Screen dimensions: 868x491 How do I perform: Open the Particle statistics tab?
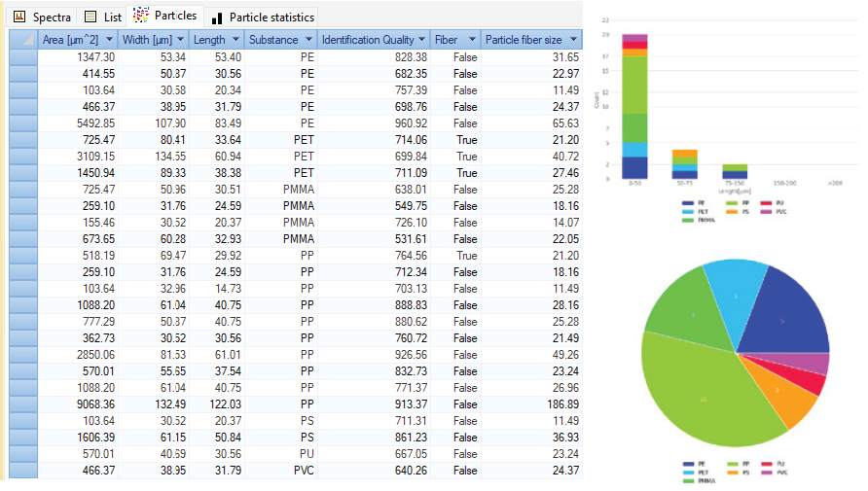(x=263, y=18)
